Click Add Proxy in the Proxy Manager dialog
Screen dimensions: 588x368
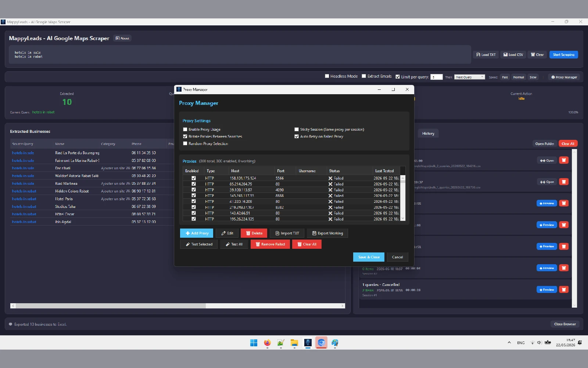(x=197, y=233)
